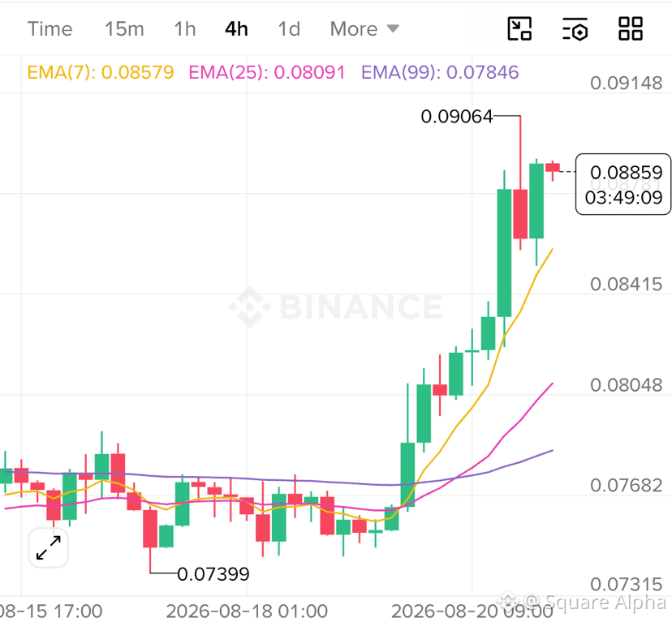Click the EMA(7): 0.08579 indicator label
672x622 pixels.
click(101, 72)
